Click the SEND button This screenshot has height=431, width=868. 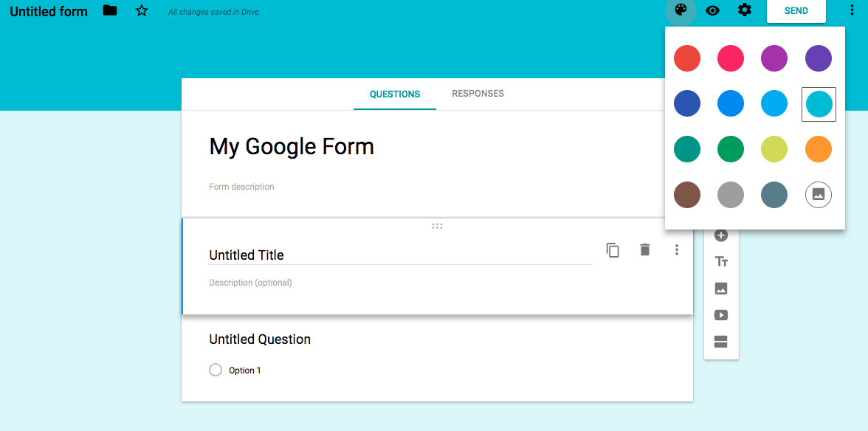coord(796,11)
